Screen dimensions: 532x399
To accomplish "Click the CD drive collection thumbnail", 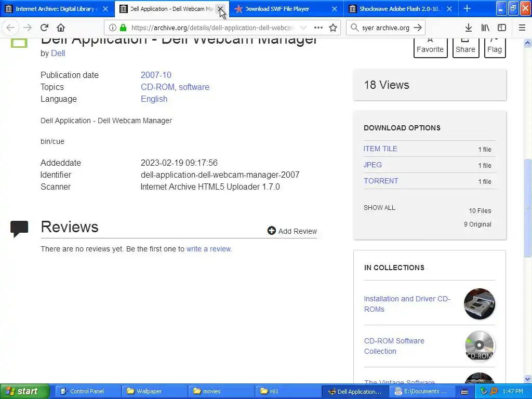I will tap(480, 304).
